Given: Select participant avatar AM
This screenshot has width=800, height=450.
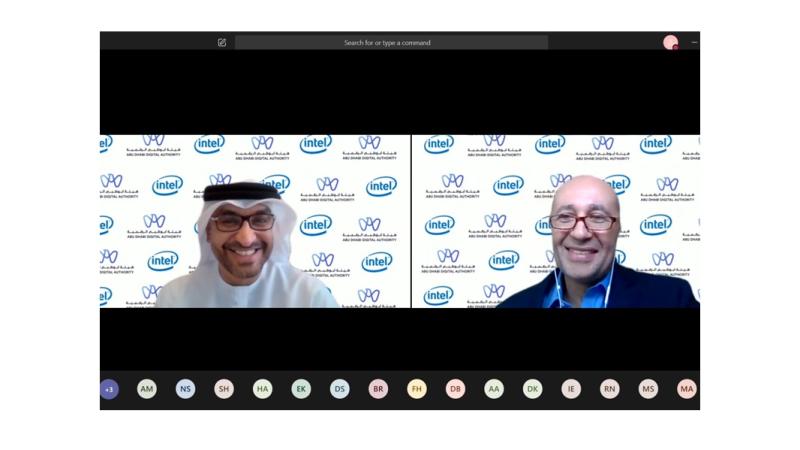Looking at the screenshot, I should tap(147, 389).
